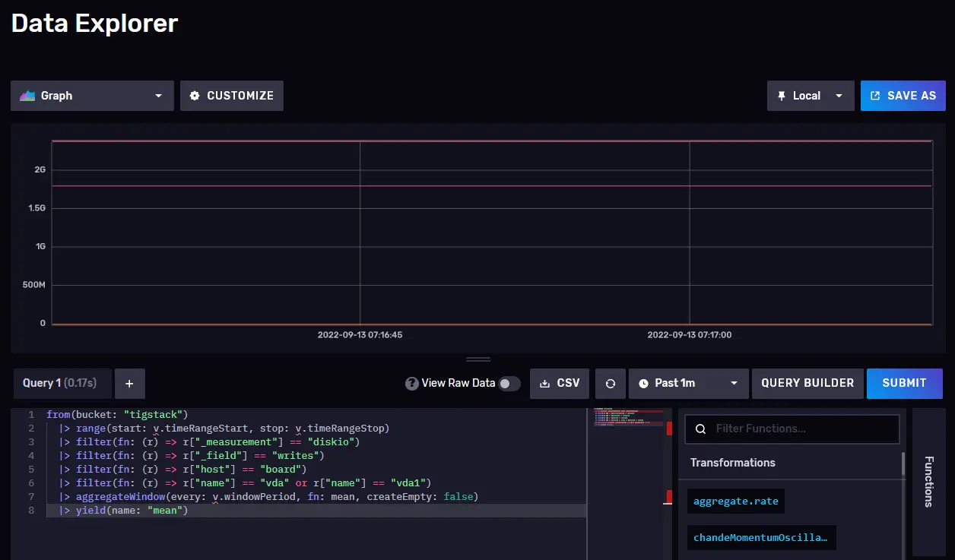Insert the aggregate.rate function
955x560 pixels.
point(735,501)
